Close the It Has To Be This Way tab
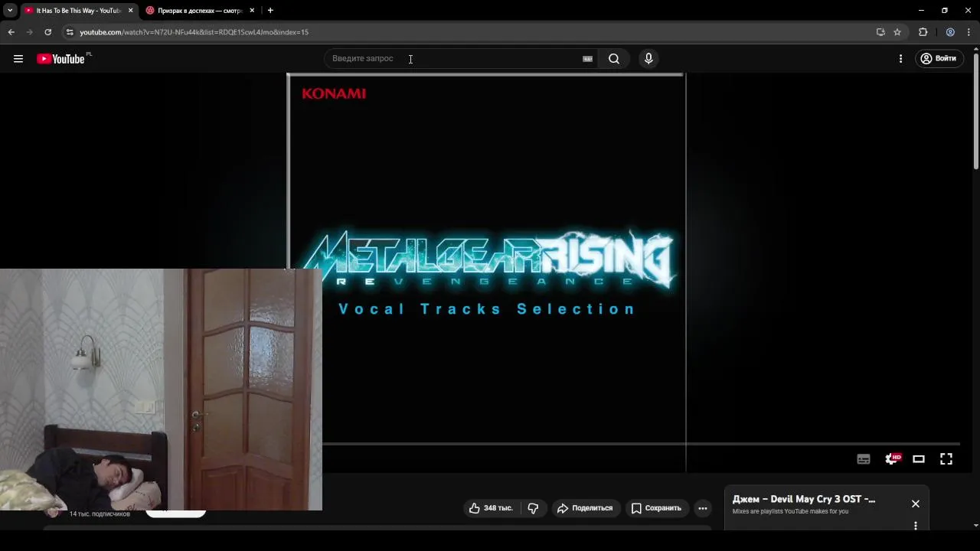Screen dimensions: 980x551 130,11
